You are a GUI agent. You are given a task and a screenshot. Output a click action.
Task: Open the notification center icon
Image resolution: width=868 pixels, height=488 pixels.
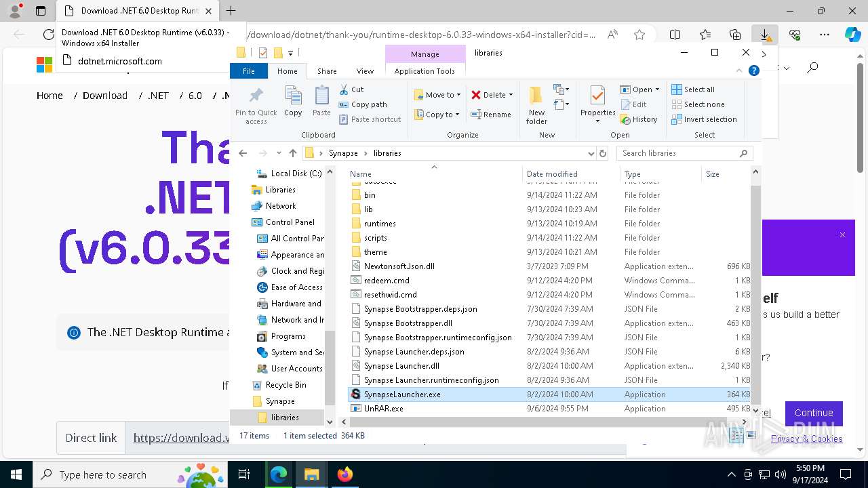(846, 474)
